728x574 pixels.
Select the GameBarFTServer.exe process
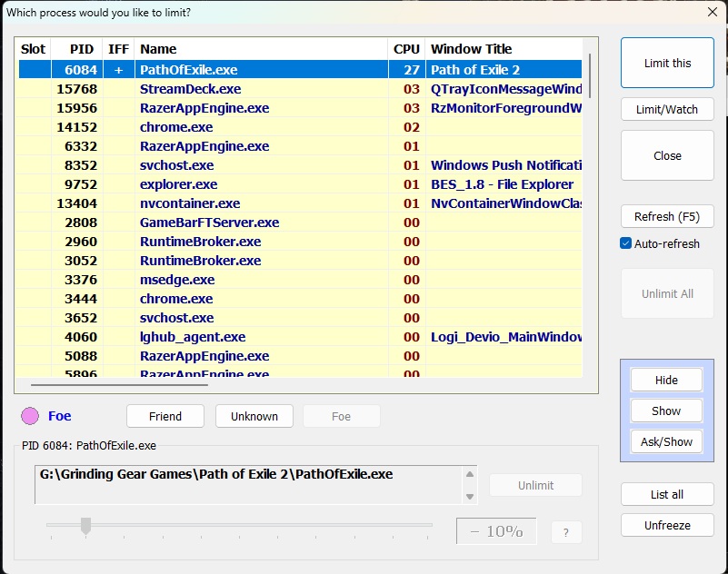click(x=300, y=222)
